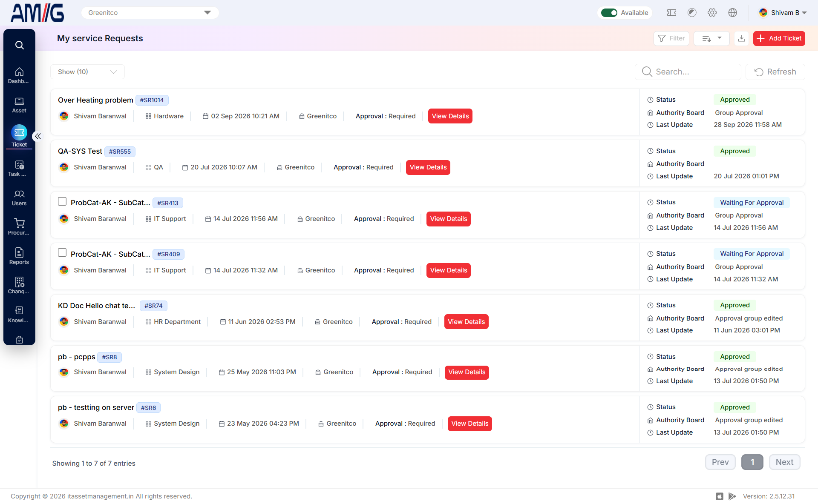The width and height of the screenshot is (818, 504).
Task: Click the theme icon in top bar
Action: tap(692, 13)
